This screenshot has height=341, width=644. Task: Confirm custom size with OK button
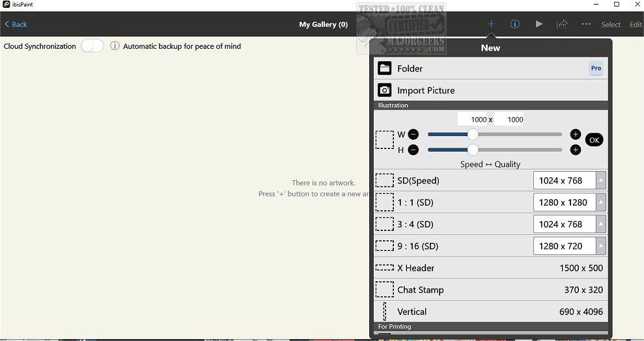coord(594,140)
